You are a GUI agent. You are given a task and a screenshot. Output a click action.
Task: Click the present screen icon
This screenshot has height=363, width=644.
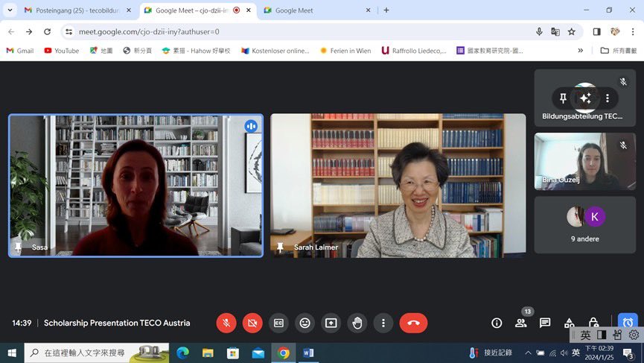[331, 323]
